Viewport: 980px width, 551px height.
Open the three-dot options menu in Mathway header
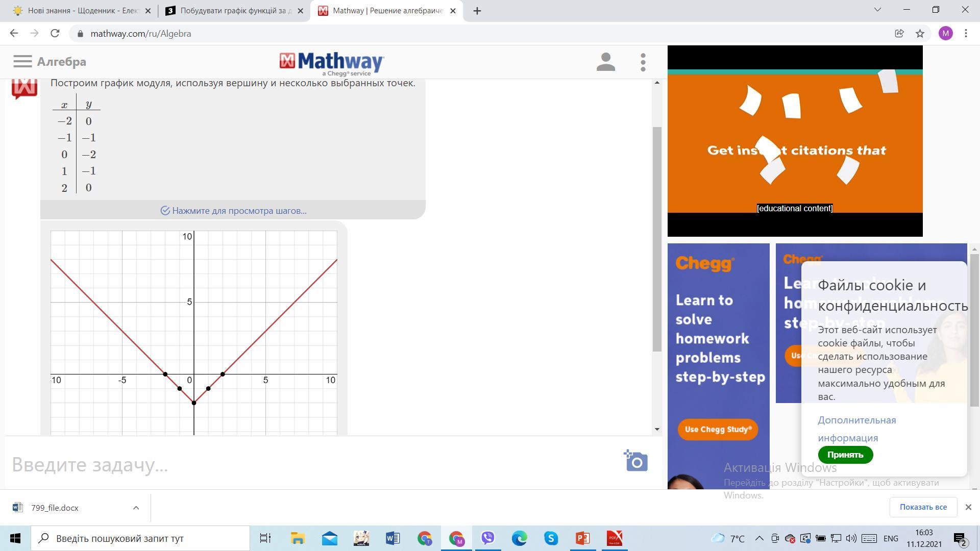click(x=643, y=62)
